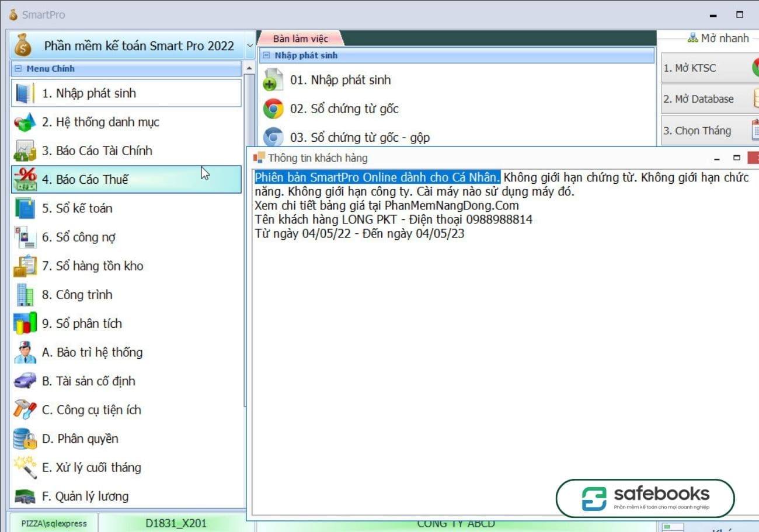This screenshot has height=532, width=759.
Task: Click the text PhanMemNangDong.Com
Action: coord(451,205)
